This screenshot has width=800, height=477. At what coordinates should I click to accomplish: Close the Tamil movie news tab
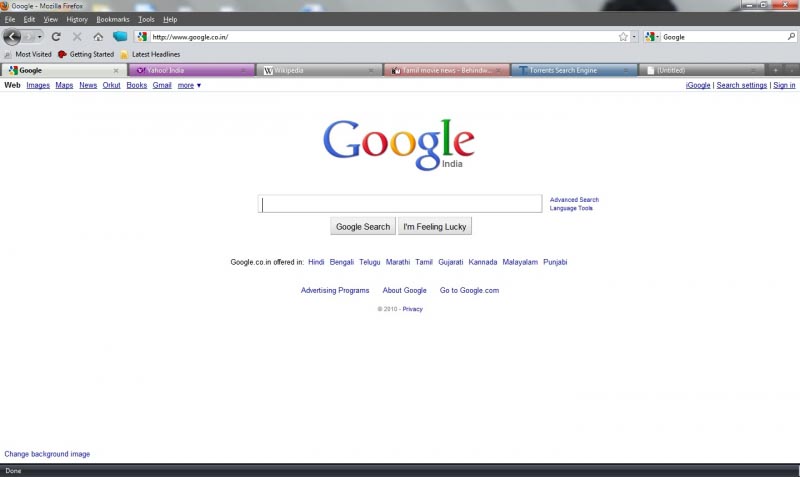coord(498,70)
